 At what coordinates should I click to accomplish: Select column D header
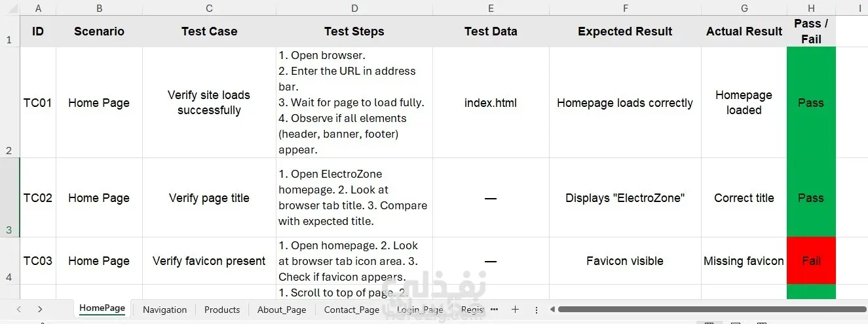pos(354,9)
